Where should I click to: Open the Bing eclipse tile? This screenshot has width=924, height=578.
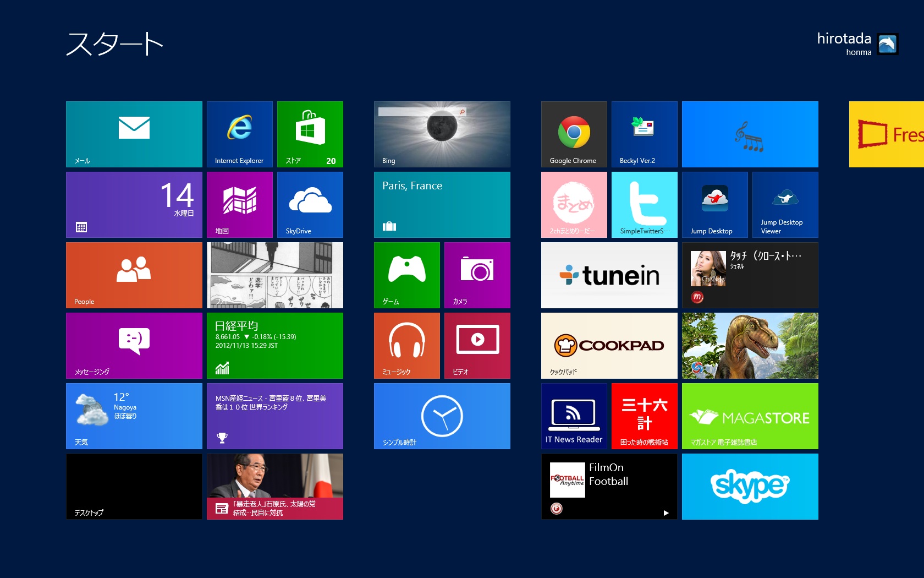point(442,134)
